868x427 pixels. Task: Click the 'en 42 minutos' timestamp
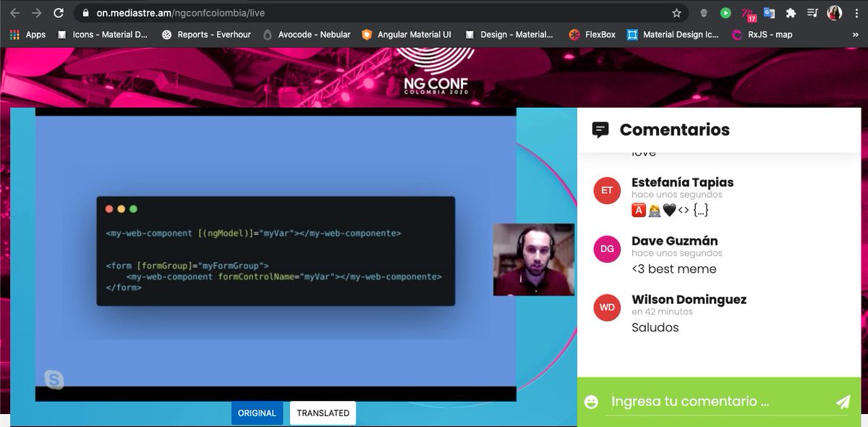[x=662, y=312]
